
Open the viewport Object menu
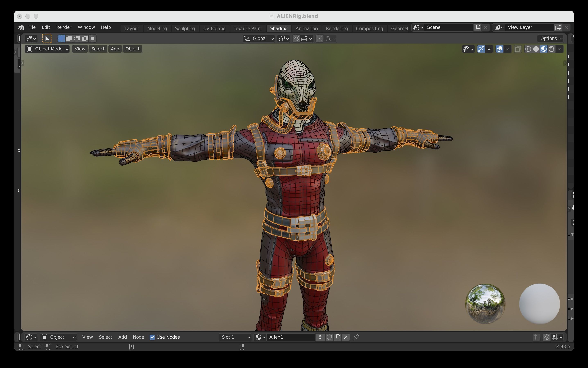coord(132,49)
